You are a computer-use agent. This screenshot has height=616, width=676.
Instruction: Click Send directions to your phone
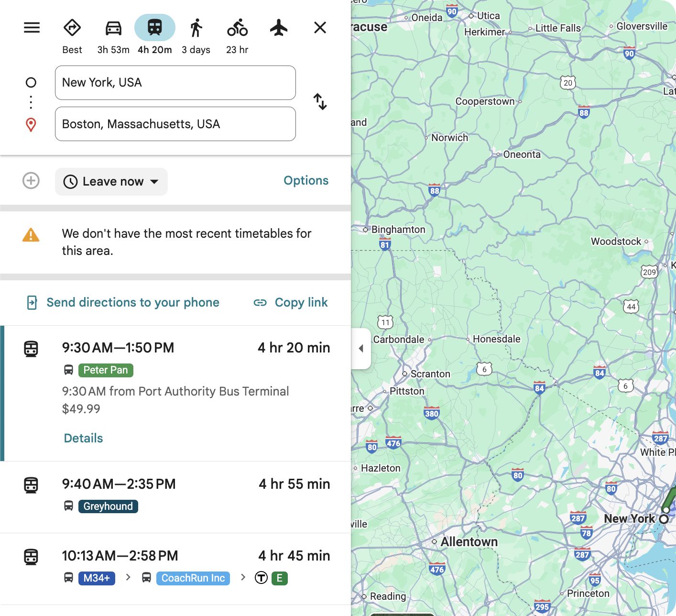coord(132,302)
